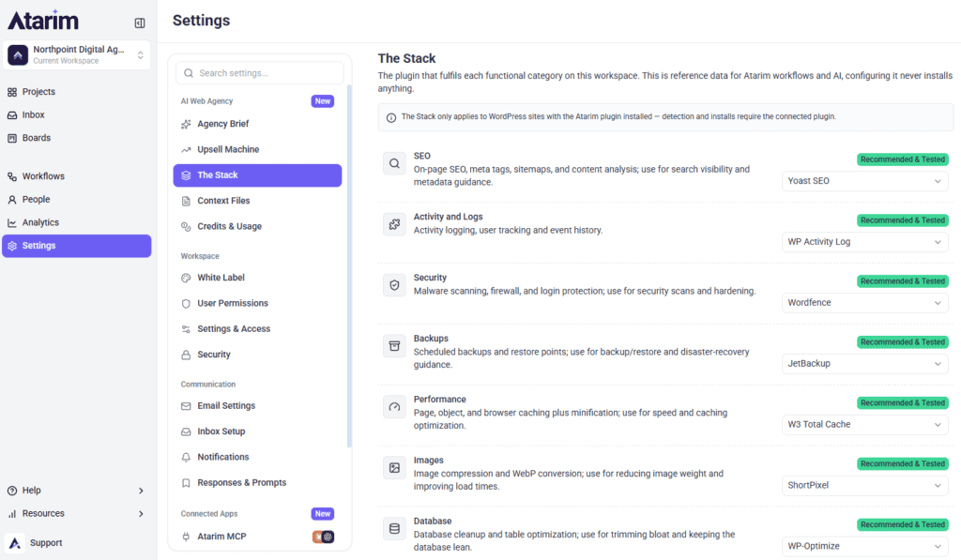Image resolution: width=961 pixels, height=560 pixels.
Task: Click the info icon in the notice banner
Action: tap(391, 117)
